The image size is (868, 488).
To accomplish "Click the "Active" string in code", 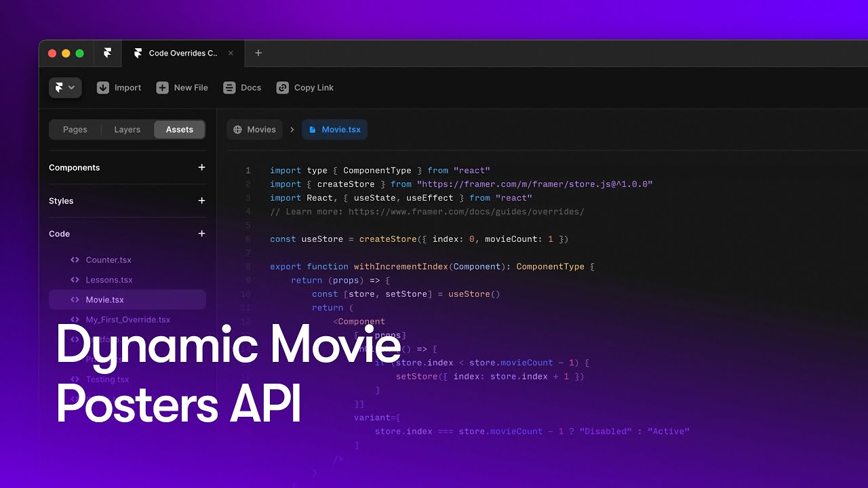I will [x=669, y=431].
